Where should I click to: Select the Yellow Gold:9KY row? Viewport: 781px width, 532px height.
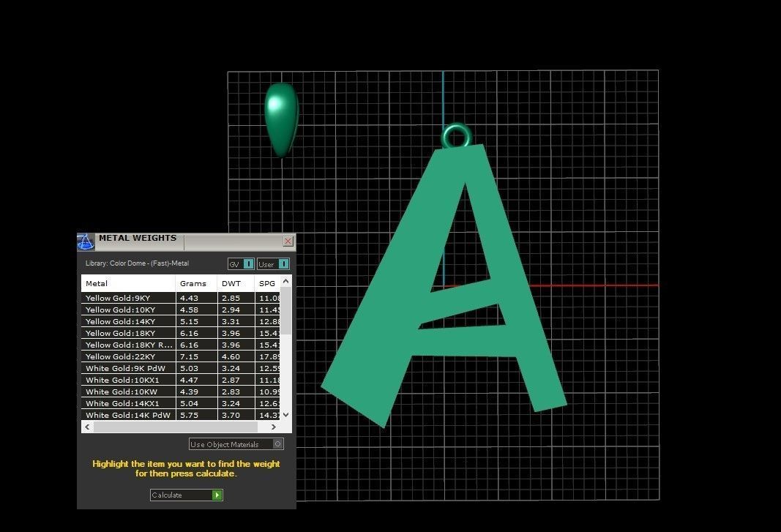click(x=181, y=298)
